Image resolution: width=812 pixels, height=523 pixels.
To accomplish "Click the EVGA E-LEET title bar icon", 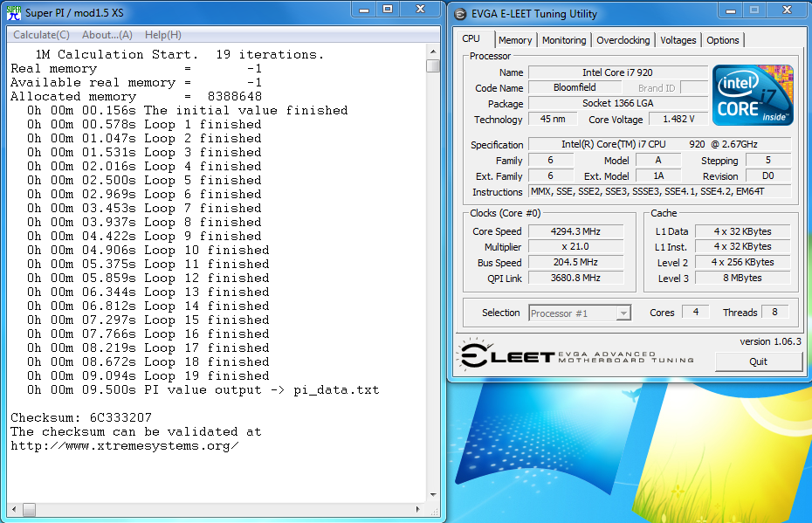I will point(462,13).
